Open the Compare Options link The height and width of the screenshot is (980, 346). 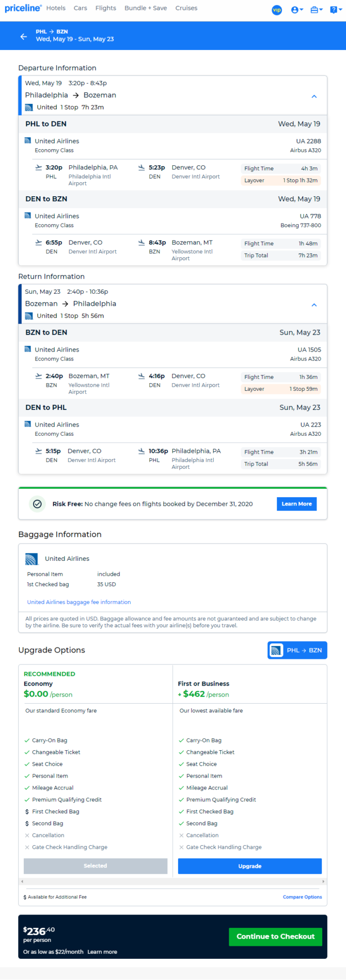point(302,897)
